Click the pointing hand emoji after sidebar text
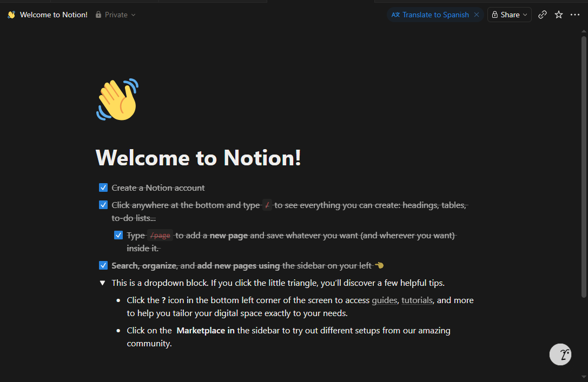588x382 pixels. [x=379, y=265]
